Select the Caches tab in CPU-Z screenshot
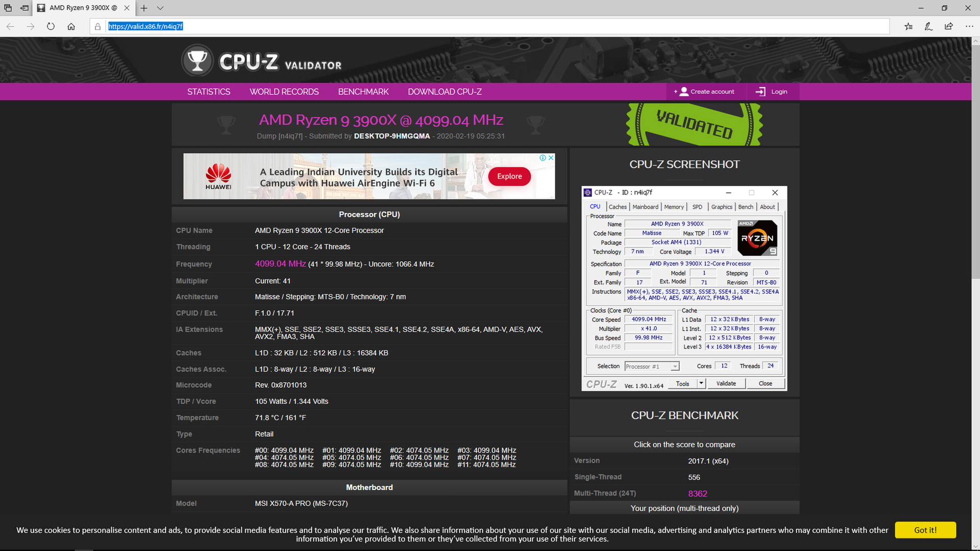Image resolution: width=980 pixels, height=551 pixels. pyautogui.click(x=618, y=207)
